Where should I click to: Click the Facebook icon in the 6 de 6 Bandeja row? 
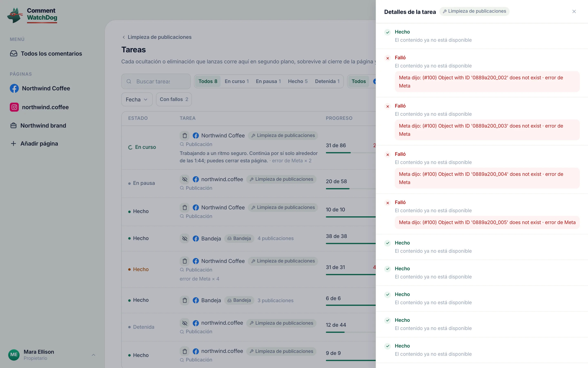pyautogui.click(x=196, y=300)
